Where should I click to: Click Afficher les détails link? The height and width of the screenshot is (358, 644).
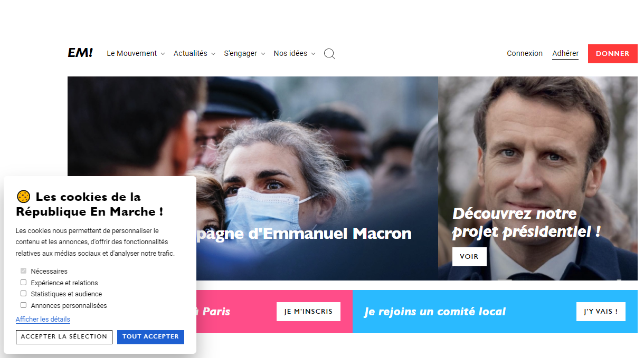click(43, 320)
